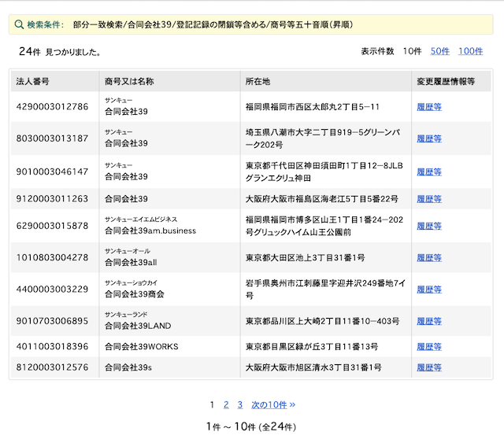The image size is (504, 439).
Task: Jump to results page 3
Action: coord(239,405)
